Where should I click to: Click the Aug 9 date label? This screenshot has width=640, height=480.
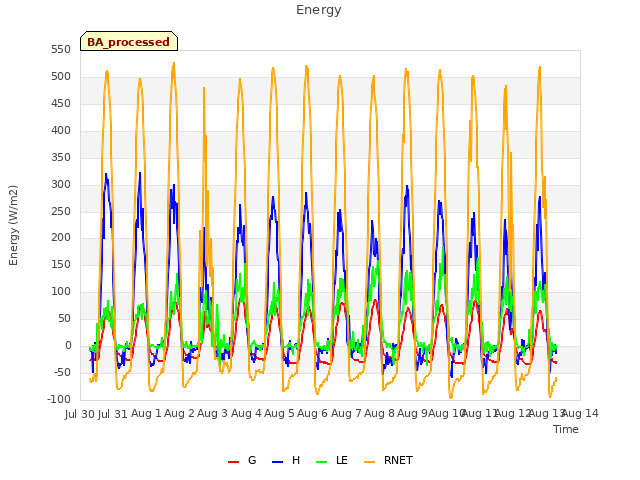[412, 413]
